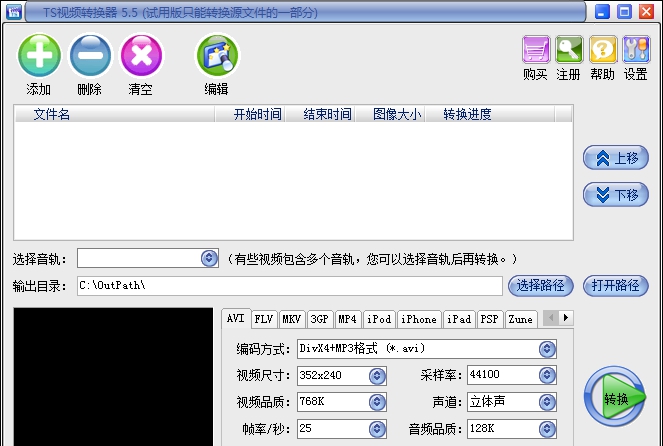
Task: Move item down with 下移 button
Action: [x=616, y=195]
